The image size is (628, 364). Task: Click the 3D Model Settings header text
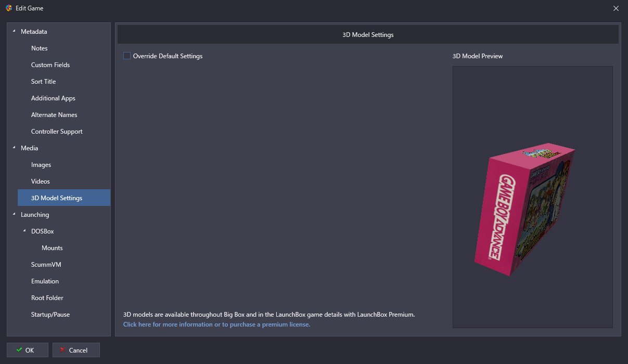pyautogui.click(x=368, y=35)
